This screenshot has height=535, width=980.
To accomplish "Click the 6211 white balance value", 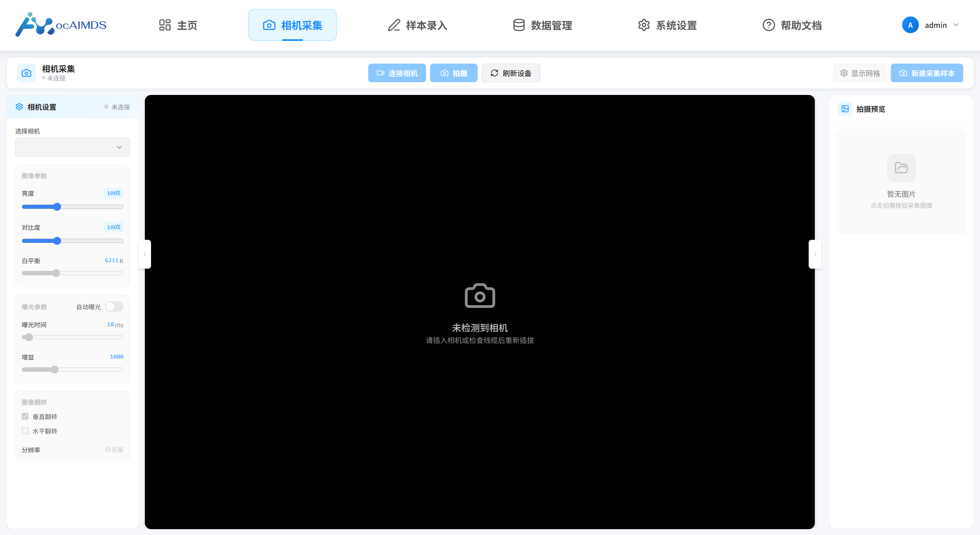I will tap(111, 260).
